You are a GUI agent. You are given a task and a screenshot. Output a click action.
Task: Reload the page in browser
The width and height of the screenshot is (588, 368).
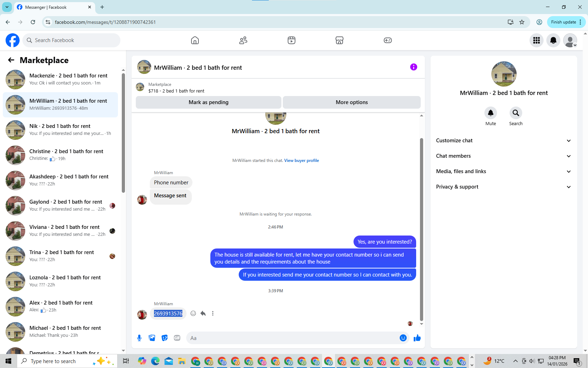pos(33,22)
